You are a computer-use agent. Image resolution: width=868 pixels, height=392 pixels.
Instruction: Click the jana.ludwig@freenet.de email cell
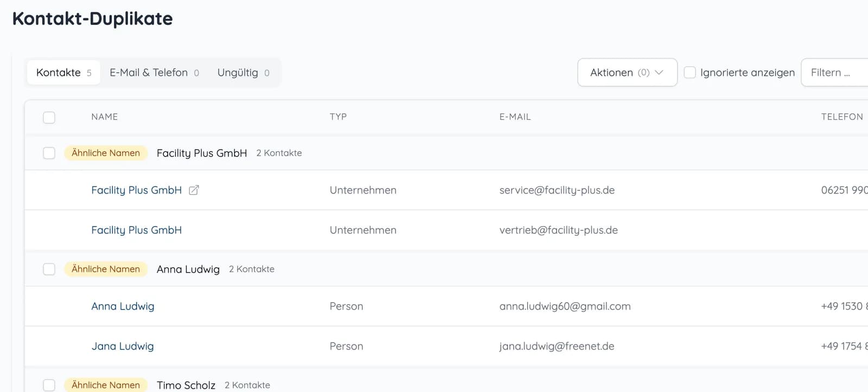point(557,346)
